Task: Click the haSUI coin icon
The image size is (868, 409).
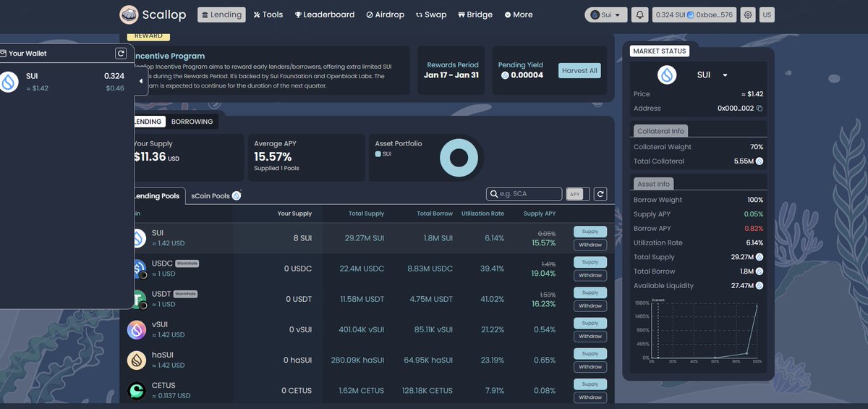Action: (137, 360)
